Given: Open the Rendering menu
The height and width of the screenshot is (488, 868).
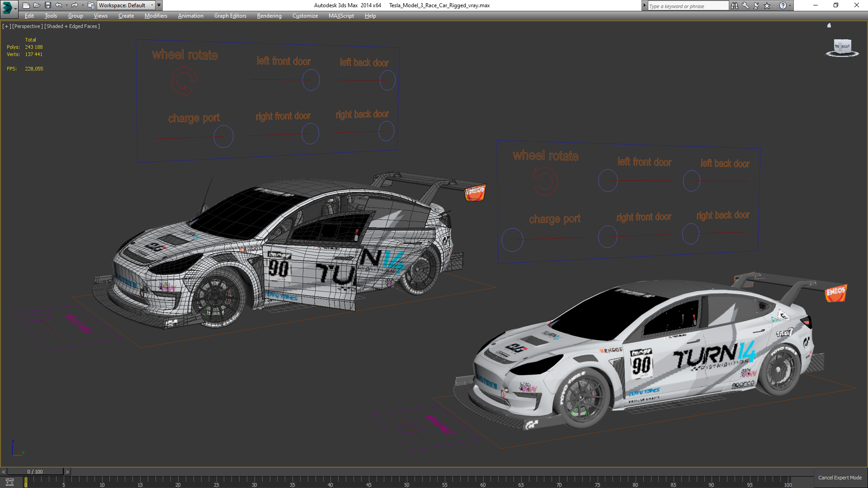Looking at the screenshot, I should point(269,16).
